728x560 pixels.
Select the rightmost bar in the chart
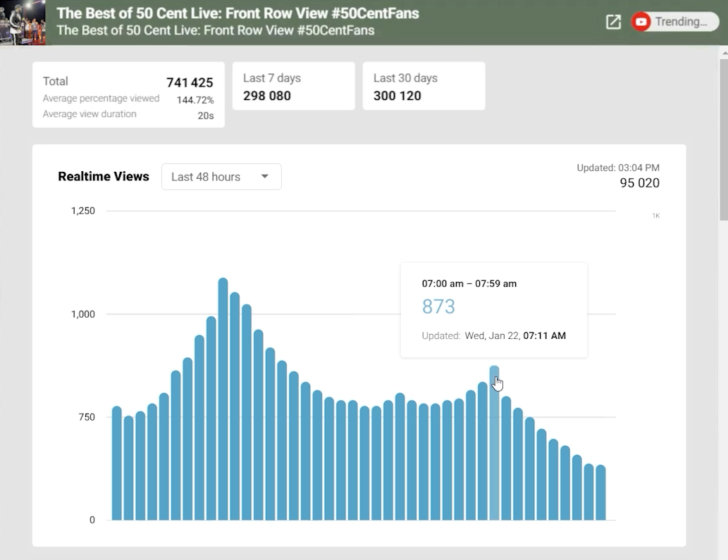(600, 492)
